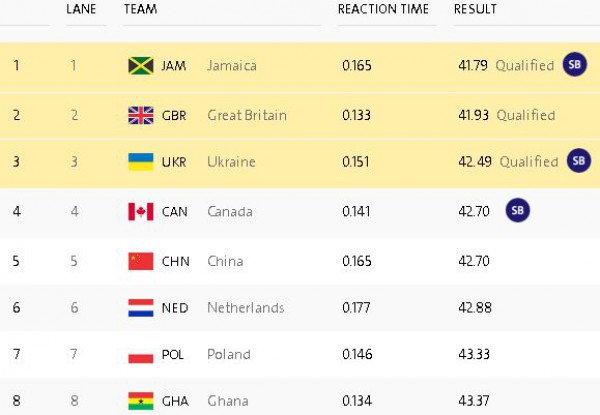Image resolution: width=600 pixels, height=415 pixels.
Task: Click the Poland flag icon
Action: point(141,355)
